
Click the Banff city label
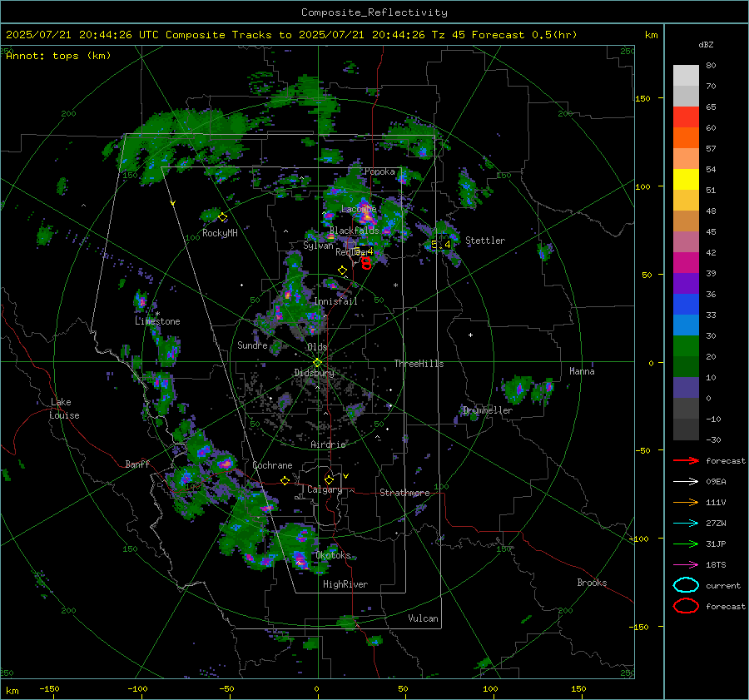(x=137, y=464)
